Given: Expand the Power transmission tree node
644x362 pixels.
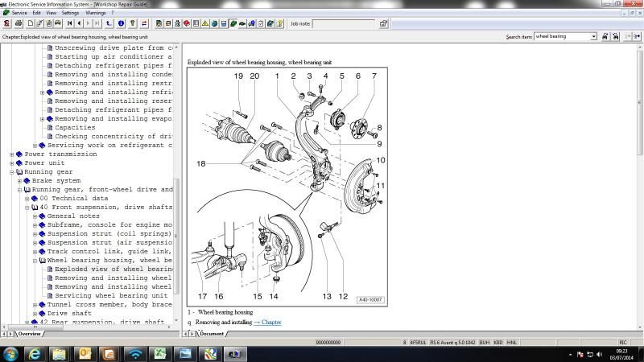Looking at the screenshot, I should coord(12,154).
